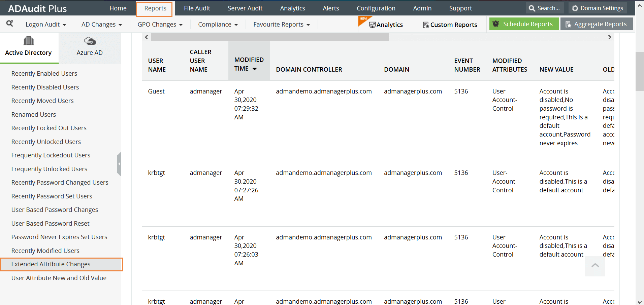
Task: Open the Admin tab
Action: coord(422,8)
